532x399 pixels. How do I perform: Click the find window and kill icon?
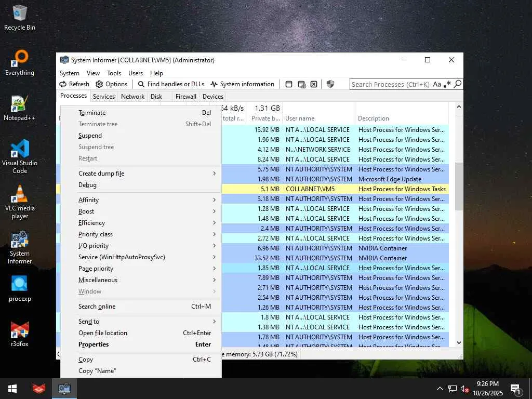pyautogui.click(x=314, y=84)
